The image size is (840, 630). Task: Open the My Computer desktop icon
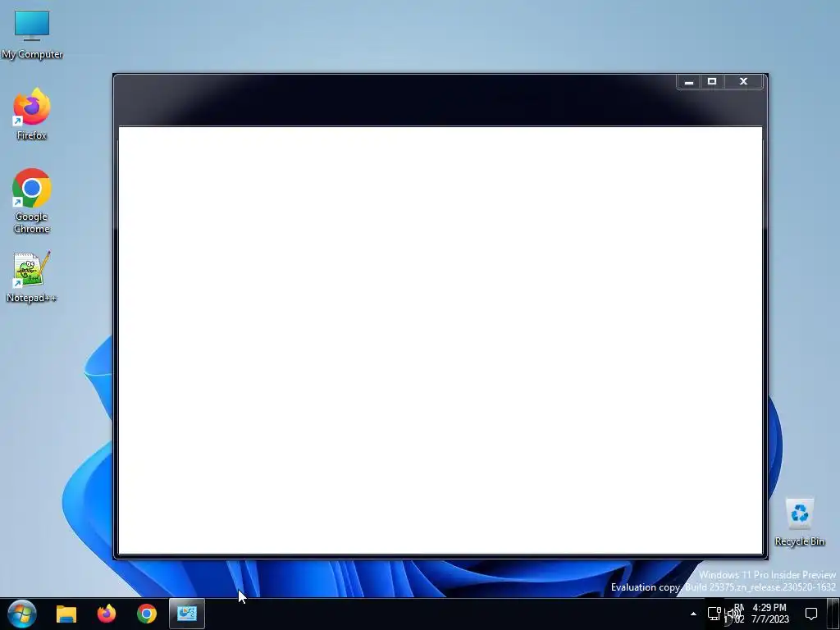[32, 34]
